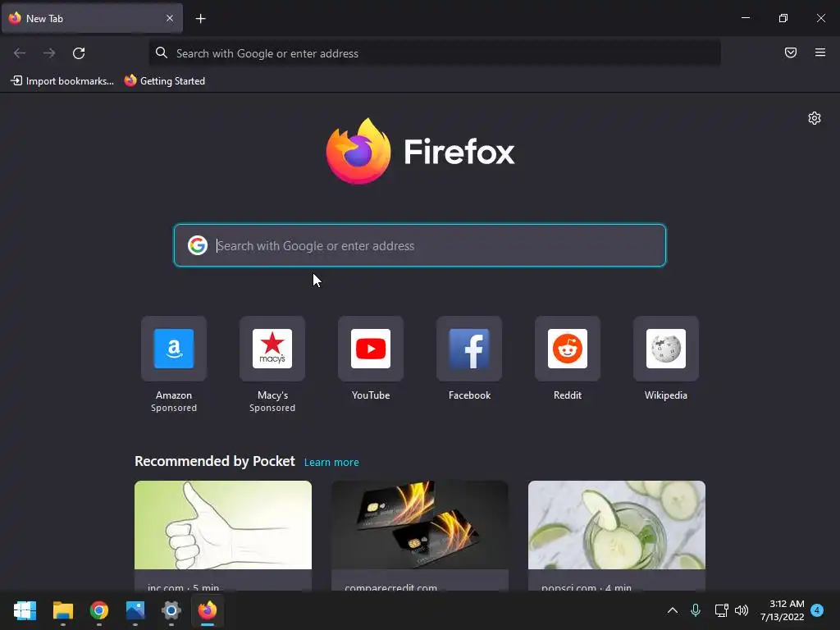
Task: Open the Windows Start menu
Action: (x=25, y=610)
